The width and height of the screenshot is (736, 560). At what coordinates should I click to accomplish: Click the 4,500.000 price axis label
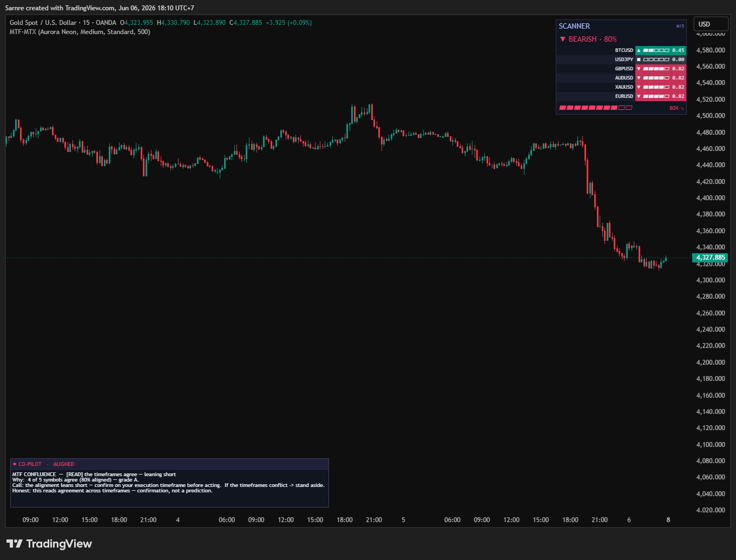pos(711,116)
